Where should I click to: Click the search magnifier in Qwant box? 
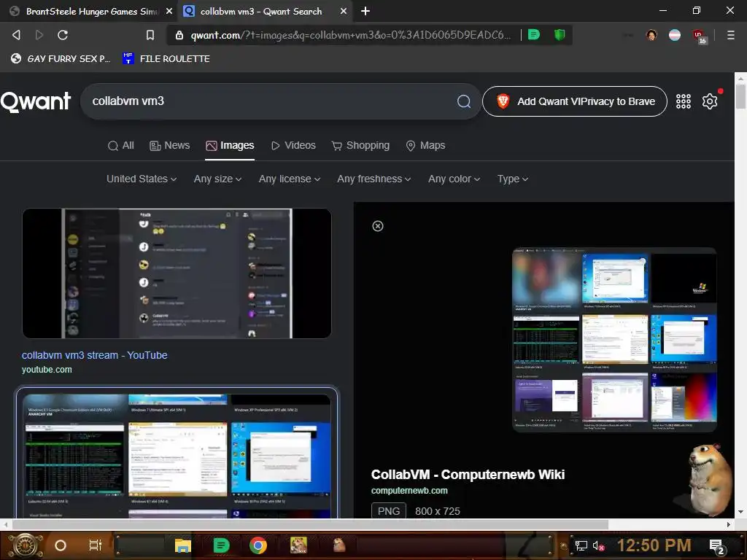(x=463, y=101)
